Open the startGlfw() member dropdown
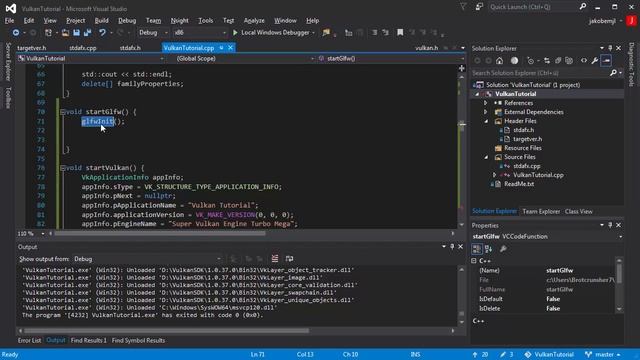640x360 pixels. 390,58
